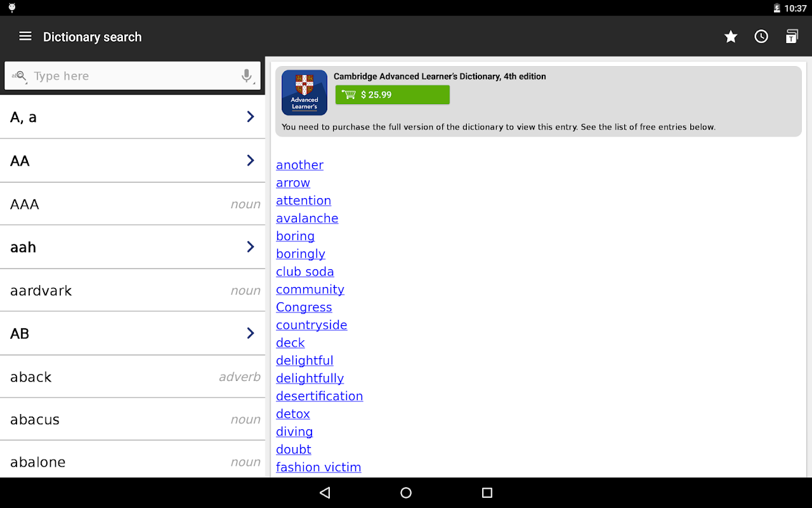The height and width of the screenshot is (508, 812).
Task: Tap the microphone voice search icon
Action: pyautogui.click(x=247, y=76)
